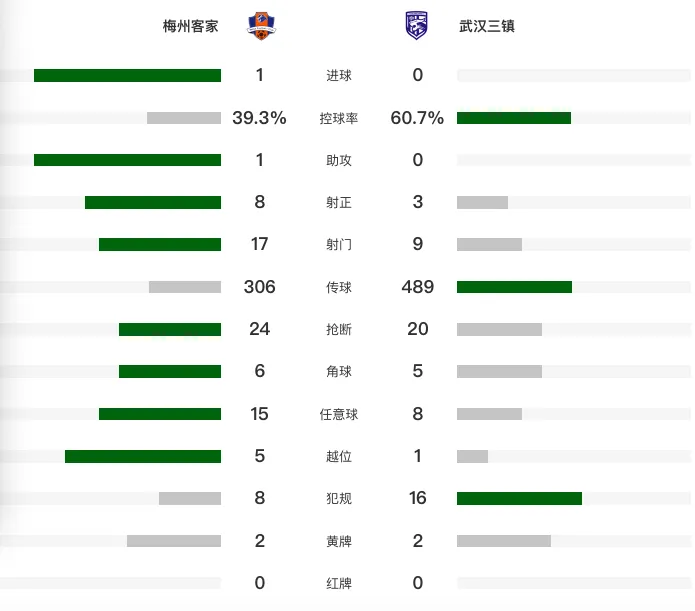Click the 39.3% possession gray bar

(x=184, y=118)
